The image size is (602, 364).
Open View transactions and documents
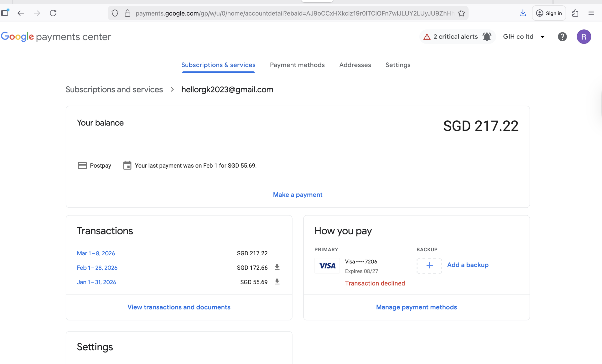(178, 307)
